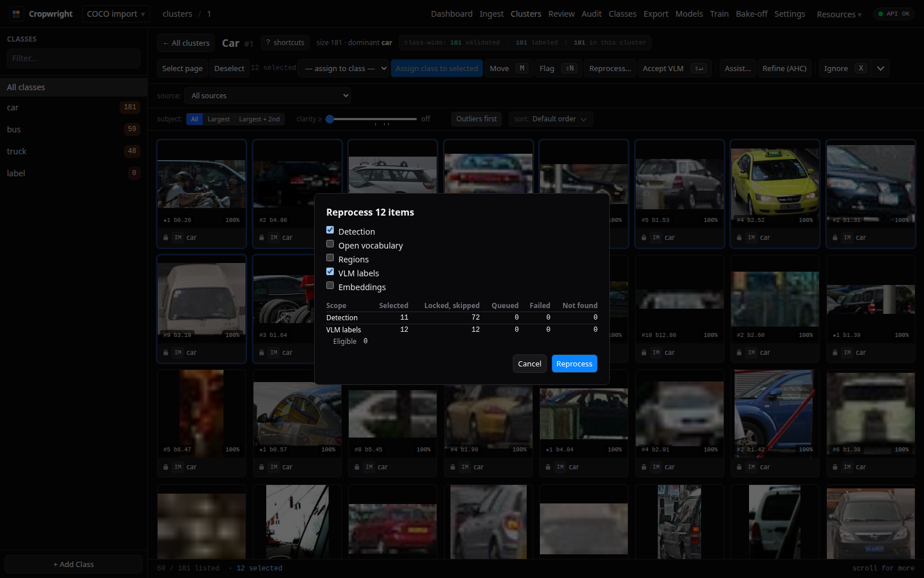Click the IM badge on the b1.38 card
The width and height of the screenshot is (924, 578).
click(847, 467)
